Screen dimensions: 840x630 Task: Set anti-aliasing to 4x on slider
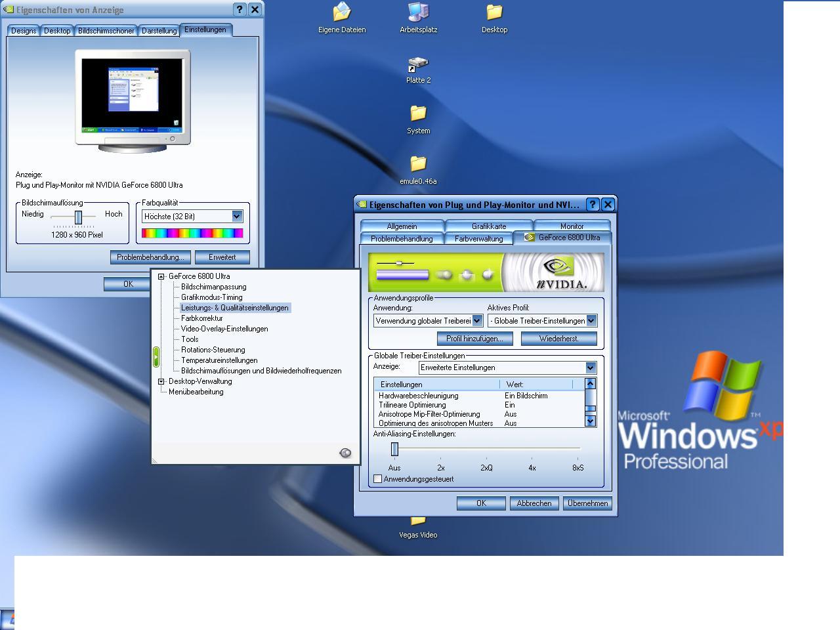coord(532,449)
